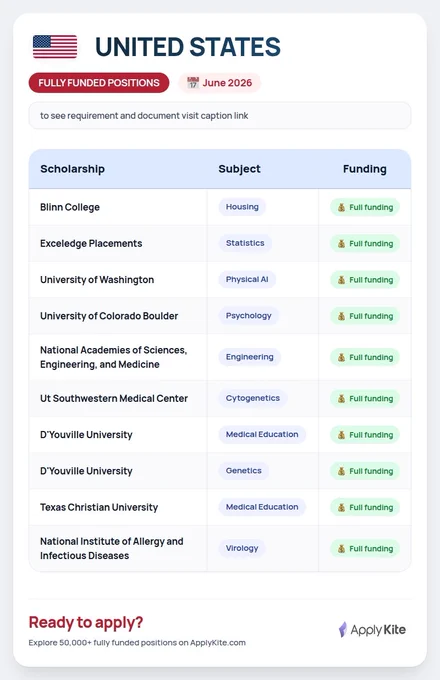Click the Fully Funded Positions red badge

[99, 82]
